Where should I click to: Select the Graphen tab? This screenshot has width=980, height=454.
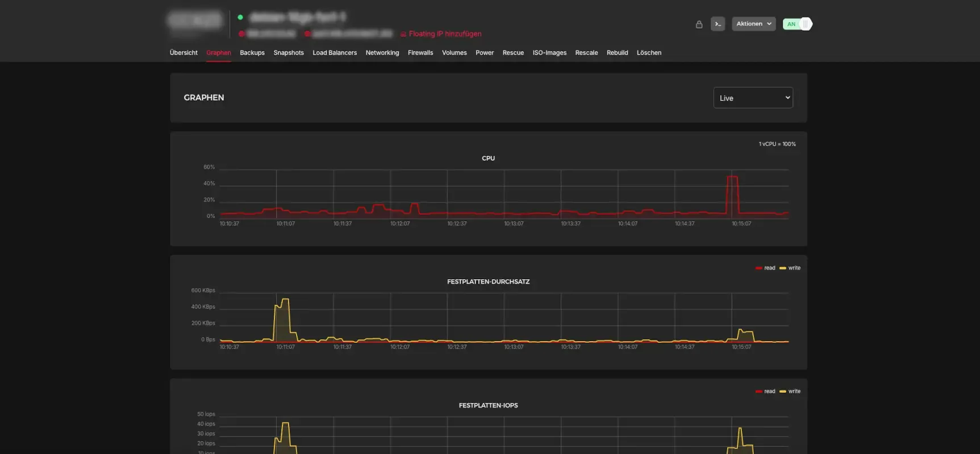coord(218,53)
